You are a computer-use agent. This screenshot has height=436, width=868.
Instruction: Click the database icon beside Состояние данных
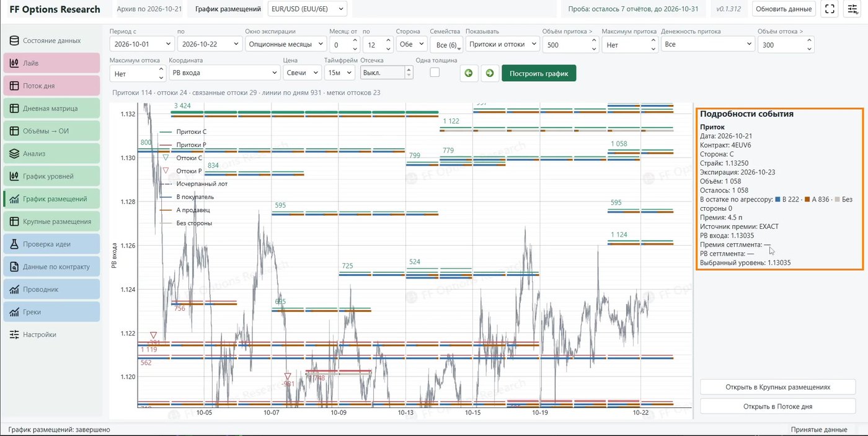click(x=14, y=41)
